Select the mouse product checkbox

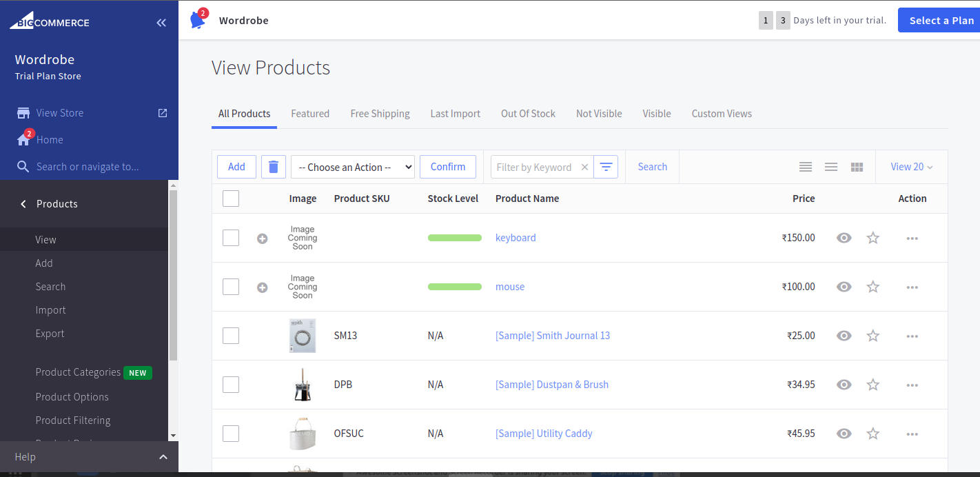(x=231, y=287)
